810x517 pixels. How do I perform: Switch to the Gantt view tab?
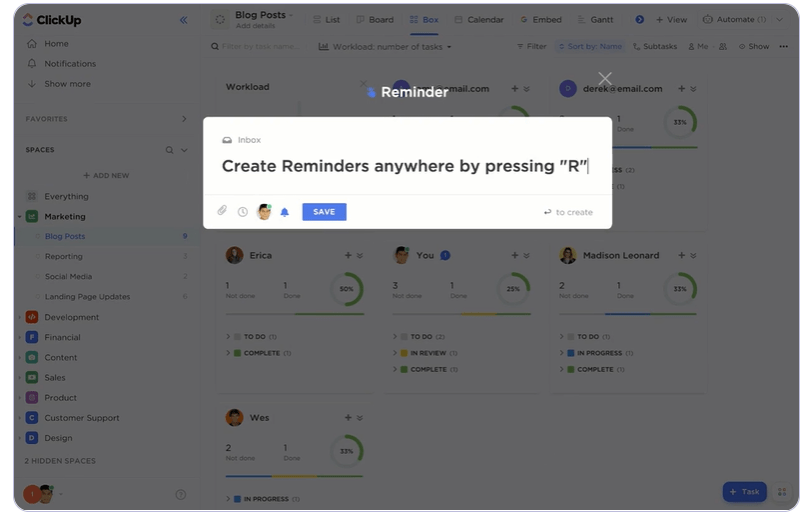click(x=595, y=20)
